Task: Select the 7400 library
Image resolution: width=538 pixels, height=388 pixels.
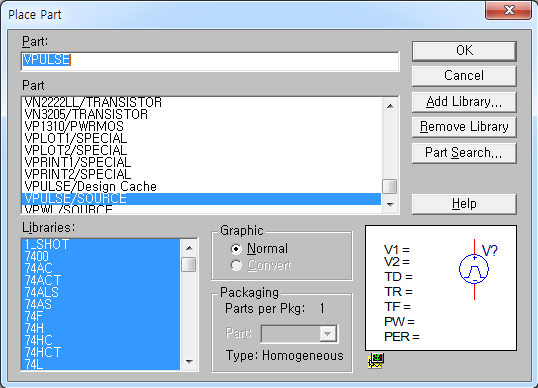Action: pyautogui.click(x=101, y=257)
